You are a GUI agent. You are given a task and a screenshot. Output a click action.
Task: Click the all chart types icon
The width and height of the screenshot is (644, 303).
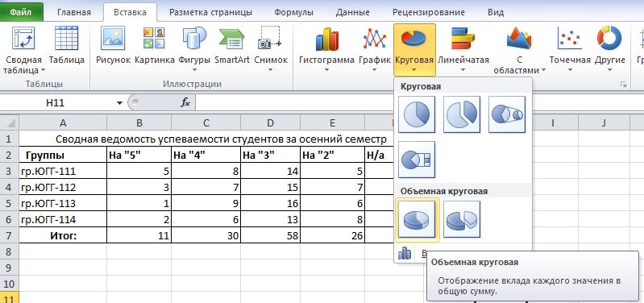click(405, 253)
